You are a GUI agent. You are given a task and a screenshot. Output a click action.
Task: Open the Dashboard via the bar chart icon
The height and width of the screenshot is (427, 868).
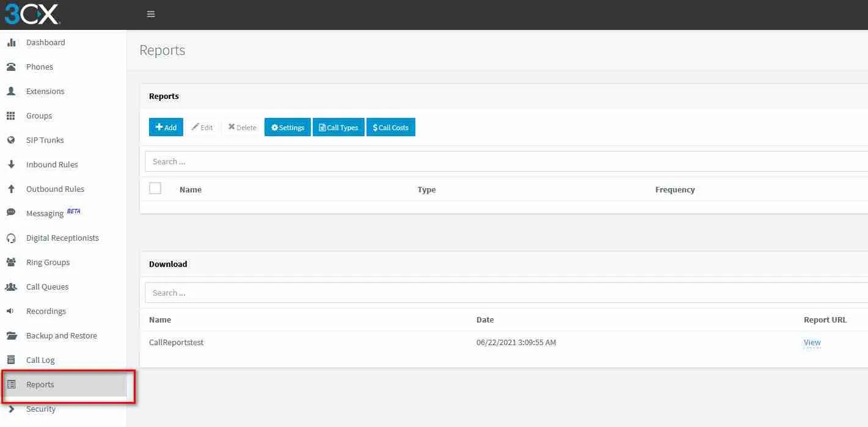pyautogui.click(x=13, y=42)
